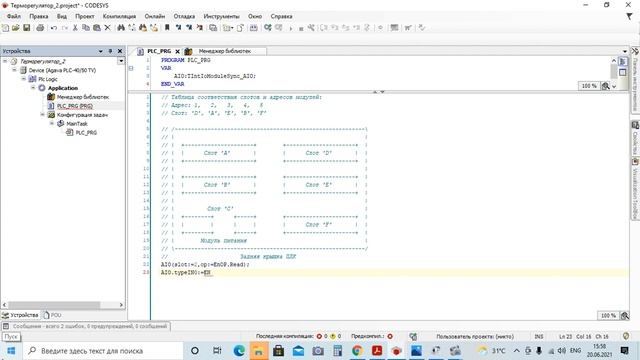
Task: Open the Проект menu
Action: (x=84, y=16)
